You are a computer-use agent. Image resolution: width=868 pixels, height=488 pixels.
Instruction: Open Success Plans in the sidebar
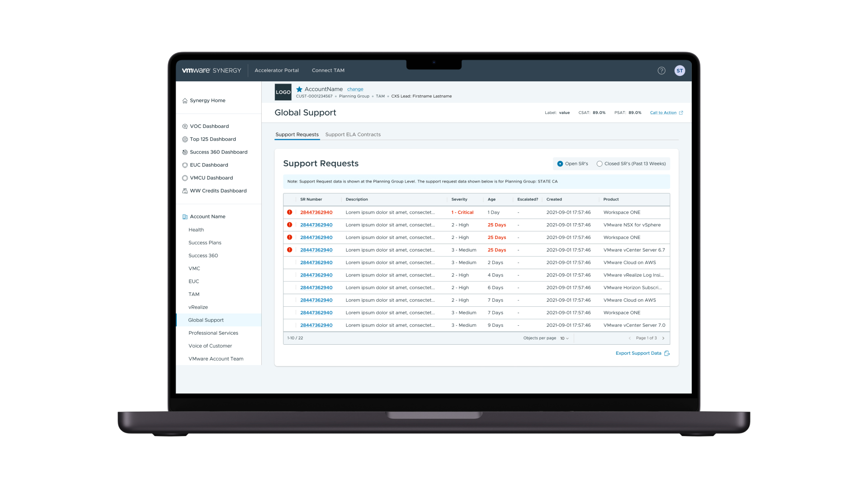tap(205, 243)
